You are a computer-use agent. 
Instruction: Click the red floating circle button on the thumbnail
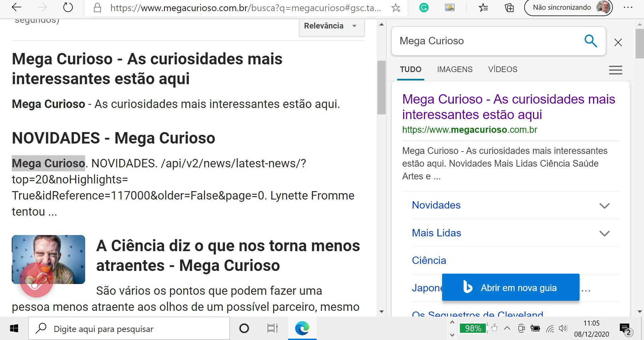36,280
